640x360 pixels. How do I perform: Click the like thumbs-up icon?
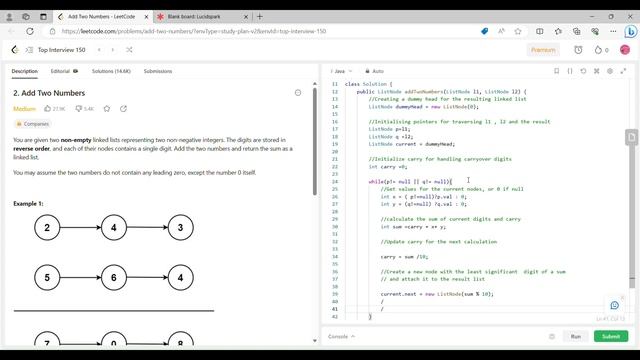pyautogui.click(x=47, y=109)
